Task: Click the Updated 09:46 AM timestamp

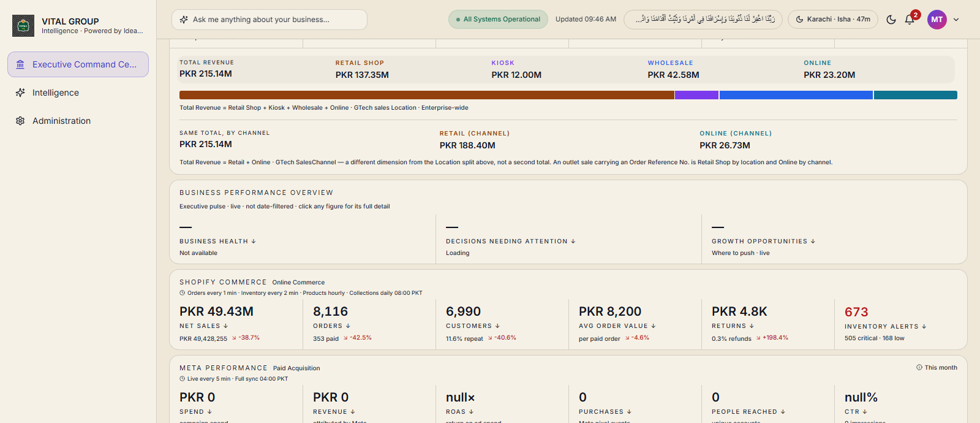Action: click(586, 20)
